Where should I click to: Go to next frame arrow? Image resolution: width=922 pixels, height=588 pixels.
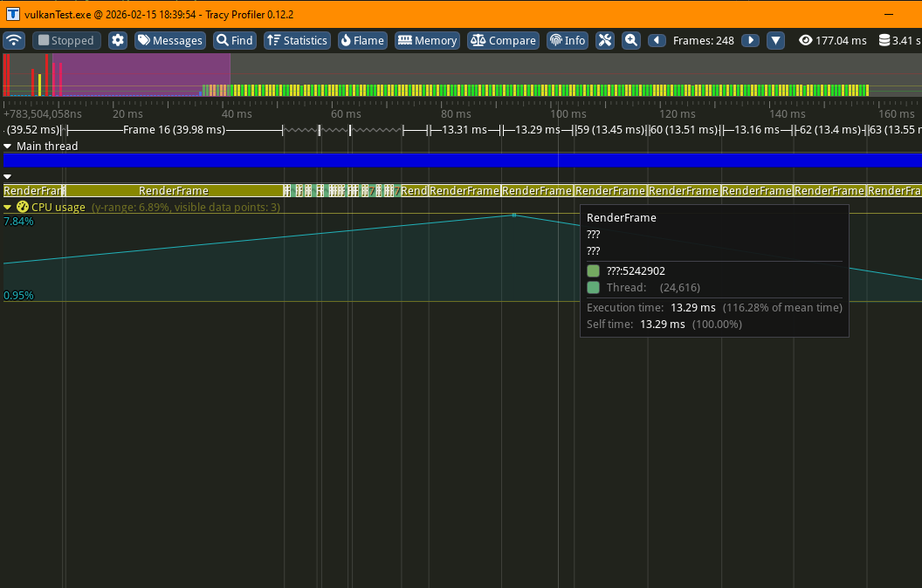(x=750, y=40)
